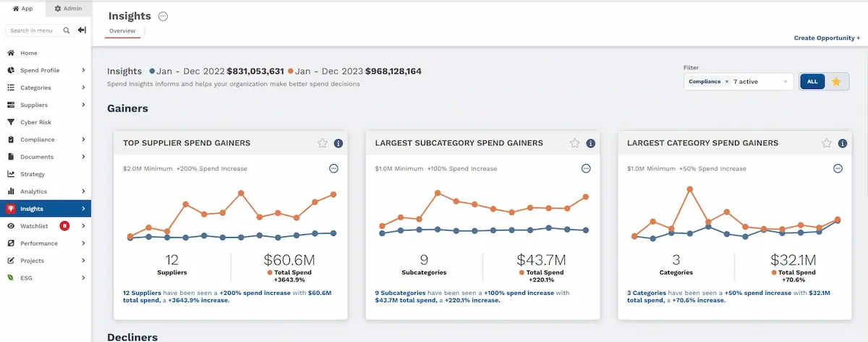
Task: Click info icon on Largest Category Spend Gainers
Action: (x=843, y=143)
